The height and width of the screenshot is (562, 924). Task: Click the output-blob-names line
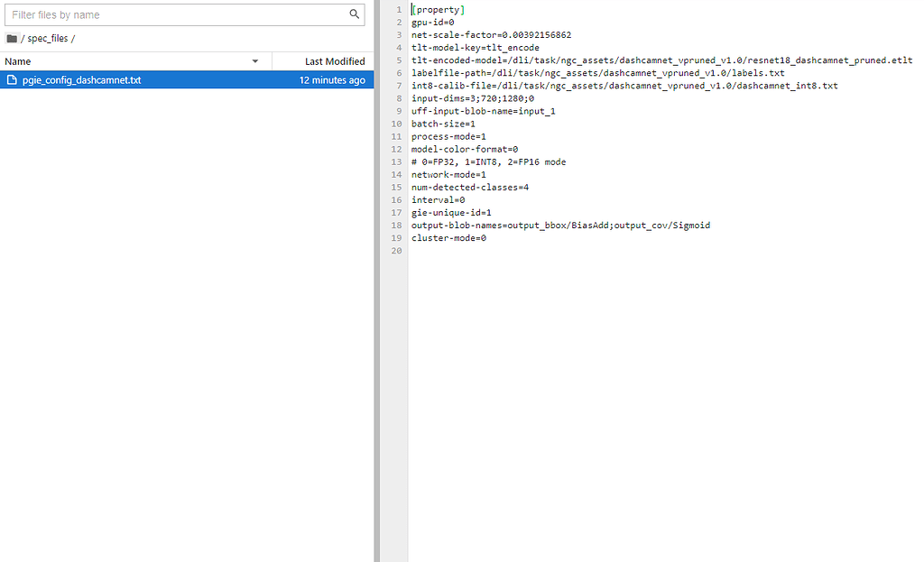tap(559, 225)
